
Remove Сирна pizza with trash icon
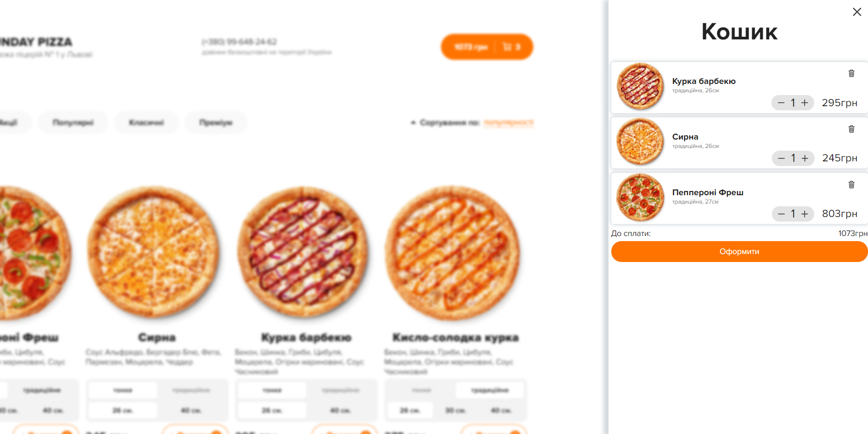(851, 129)
